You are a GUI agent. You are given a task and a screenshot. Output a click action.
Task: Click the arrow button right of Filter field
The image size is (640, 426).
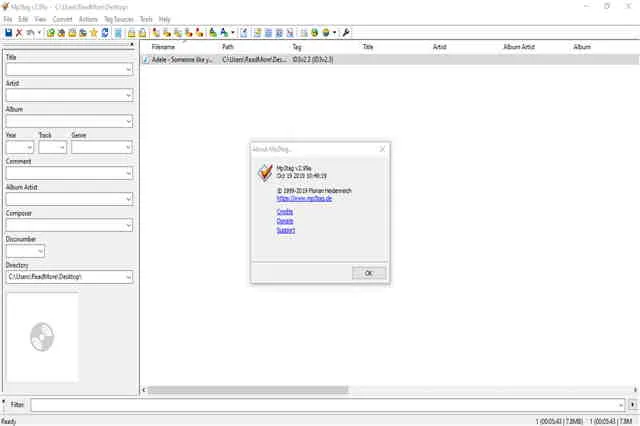(x=633, y=405)
